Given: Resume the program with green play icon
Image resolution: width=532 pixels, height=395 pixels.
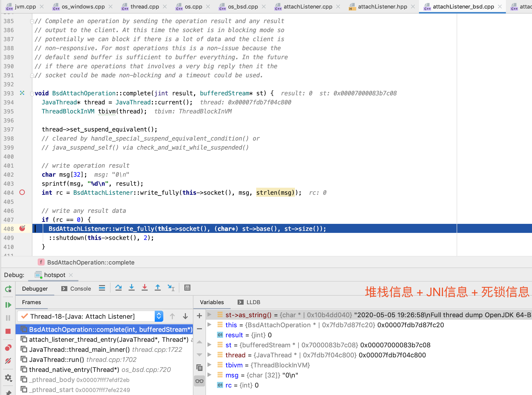Looking at the screenshot, I should tap(8, 305).
